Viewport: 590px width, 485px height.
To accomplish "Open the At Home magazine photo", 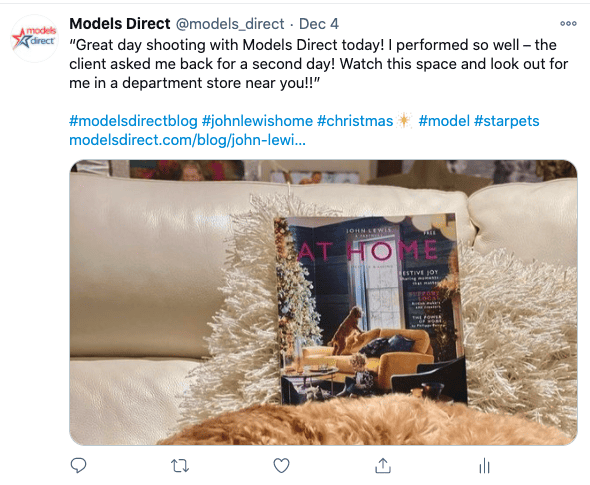I will [x=323, y=303].
